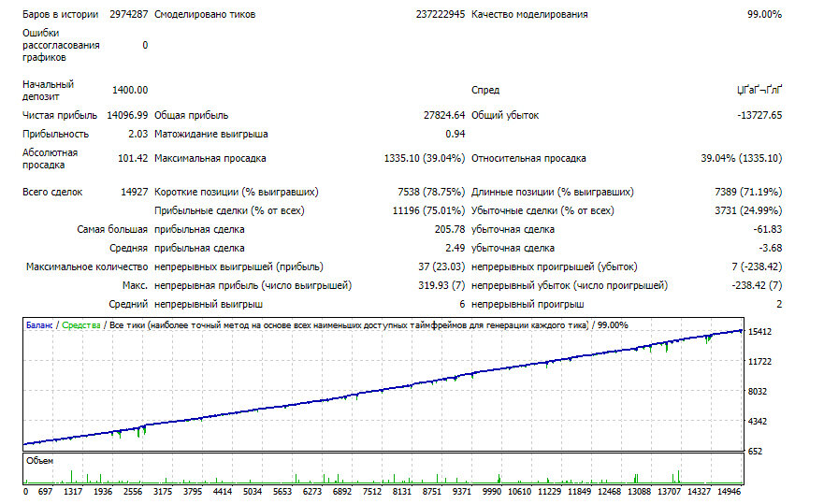824x504 pixels.
Task: Select the 'Короткие позиции' value 7538 (78.75%)
Action: click(431, 192)
